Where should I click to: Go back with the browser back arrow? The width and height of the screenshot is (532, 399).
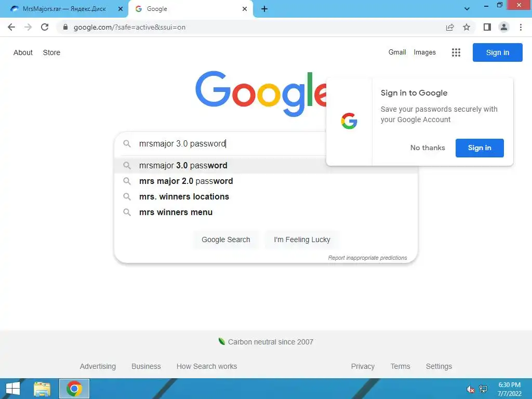(x=11, y=27)
